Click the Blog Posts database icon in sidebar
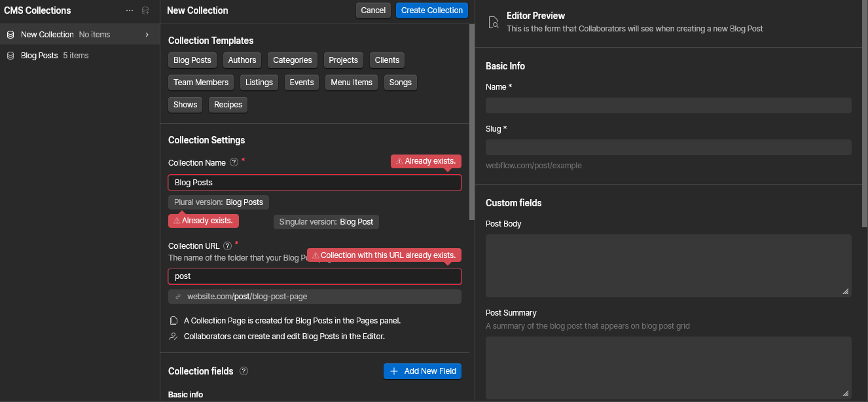 click(10, 56)
